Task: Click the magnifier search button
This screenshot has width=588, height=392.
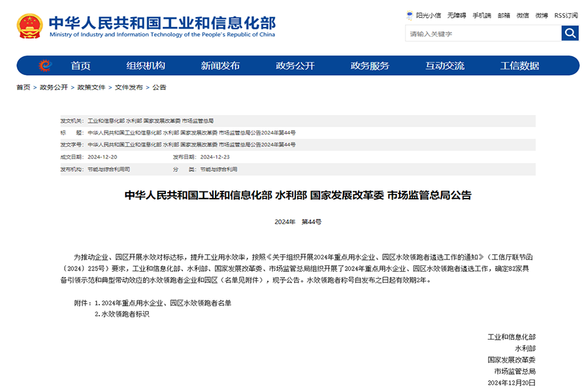Action: click(570, 33)
